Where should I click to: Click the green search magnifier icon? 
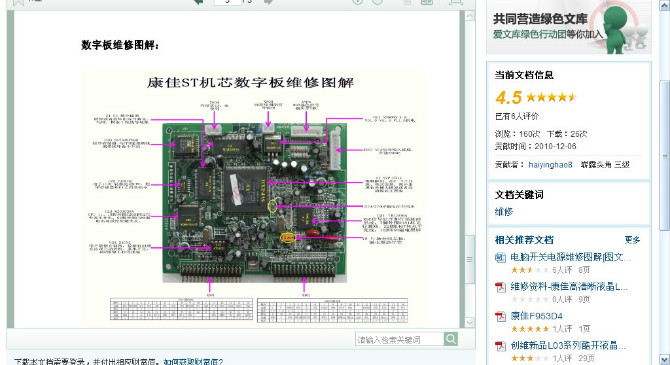tap(451, 339)
